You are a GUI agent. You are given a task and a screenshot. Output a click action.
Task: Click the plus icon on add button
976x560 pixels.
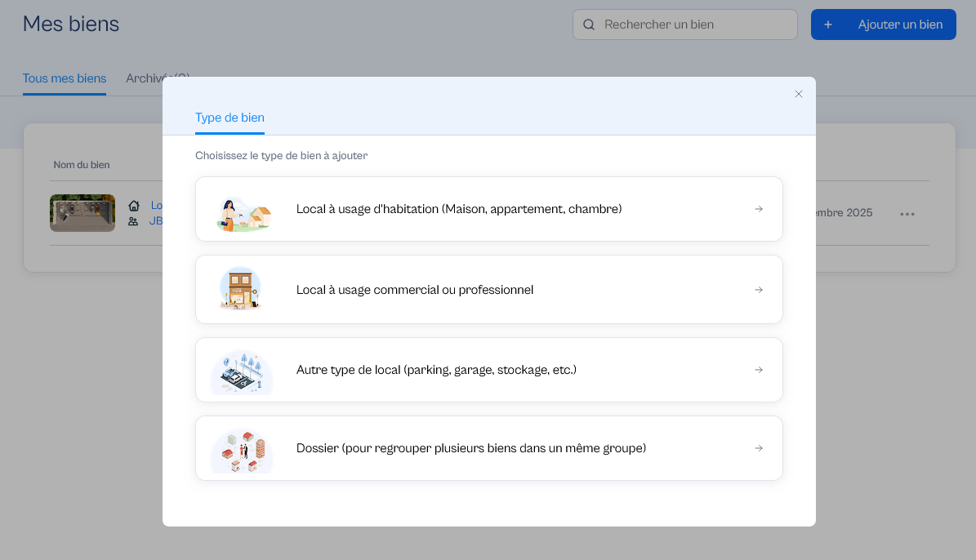(x=828, y=24)
